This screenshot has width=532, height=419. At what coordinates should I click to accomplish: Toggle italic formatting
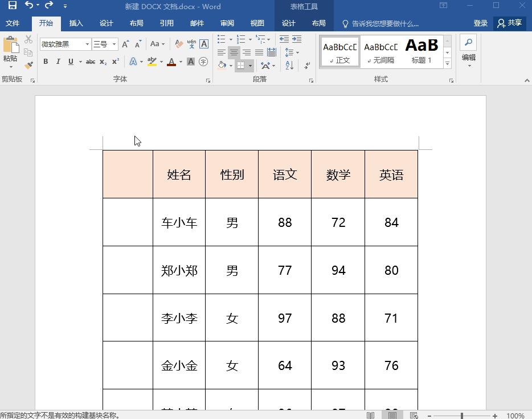58,62
